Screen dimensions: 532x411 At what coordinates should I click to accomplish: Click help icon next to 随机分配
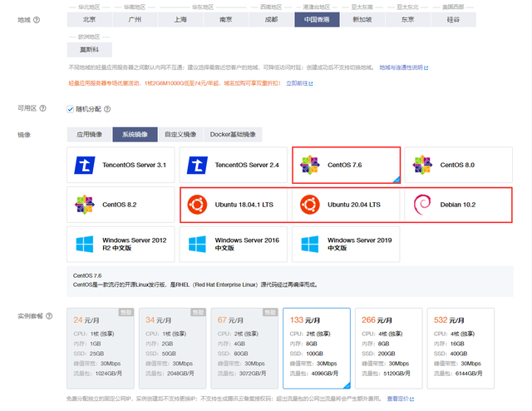pos(107,109)
